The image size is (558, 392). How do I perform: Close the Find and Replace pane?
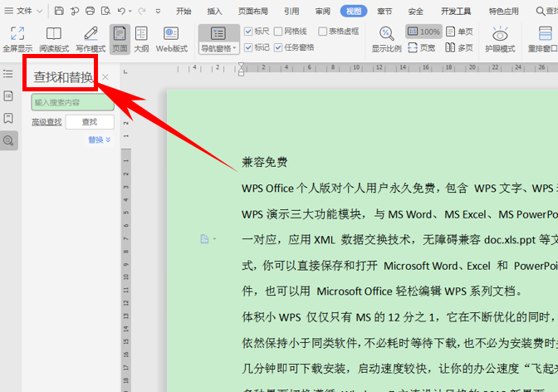105,77
